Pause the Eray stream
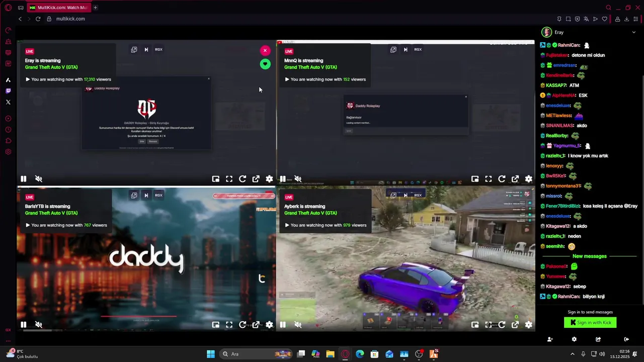This screenshot has height=362, width=644. (23, 178)
